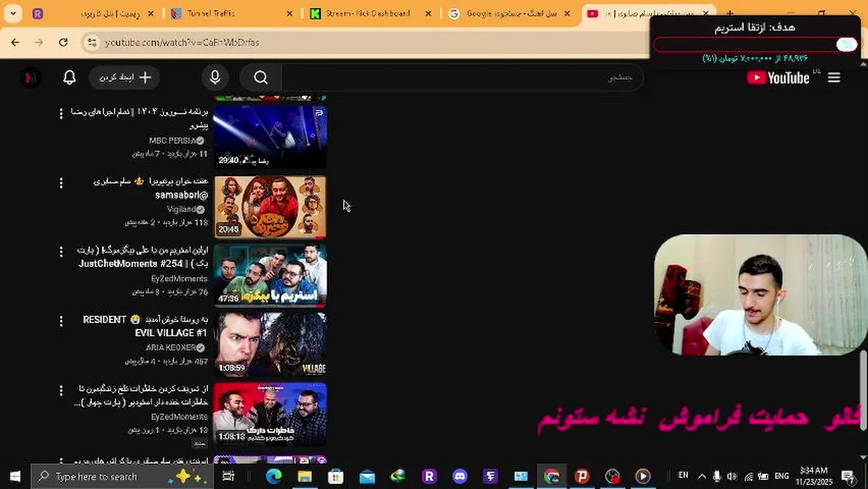Switch to the Google search tab
The image size is (868, 489).
coord(509,14)
